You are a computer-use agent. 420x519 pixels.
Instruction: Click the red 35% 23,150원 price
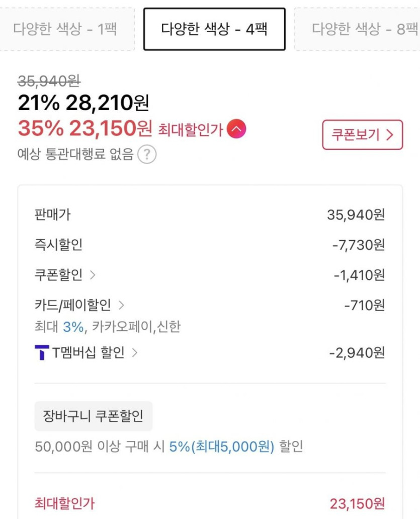click(x=85, y=129)
